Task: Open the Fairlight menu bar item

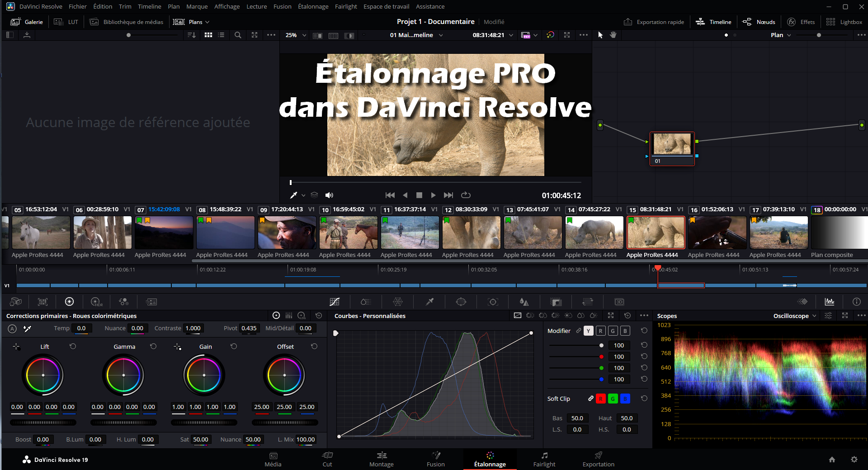Action: coord(346,6)
